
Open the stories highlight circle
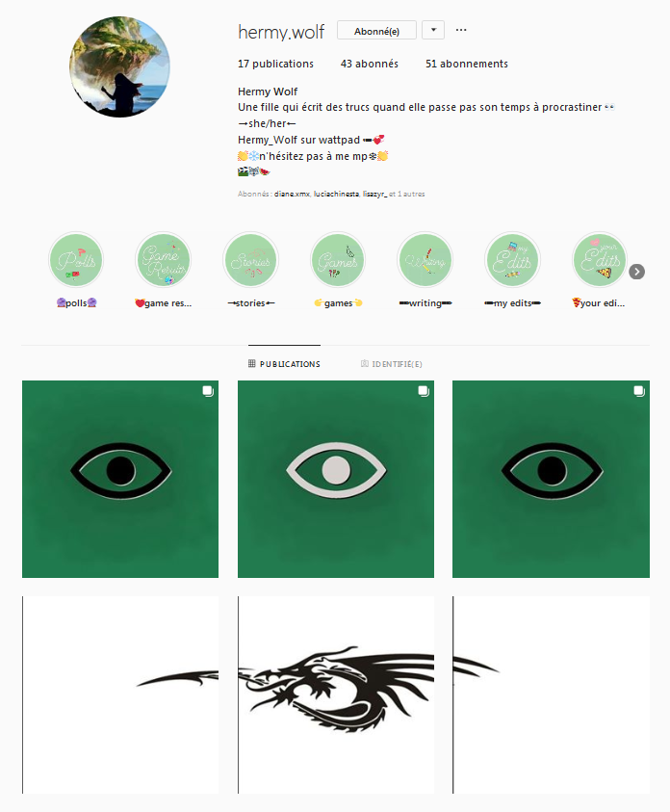(x=251, y=260)
